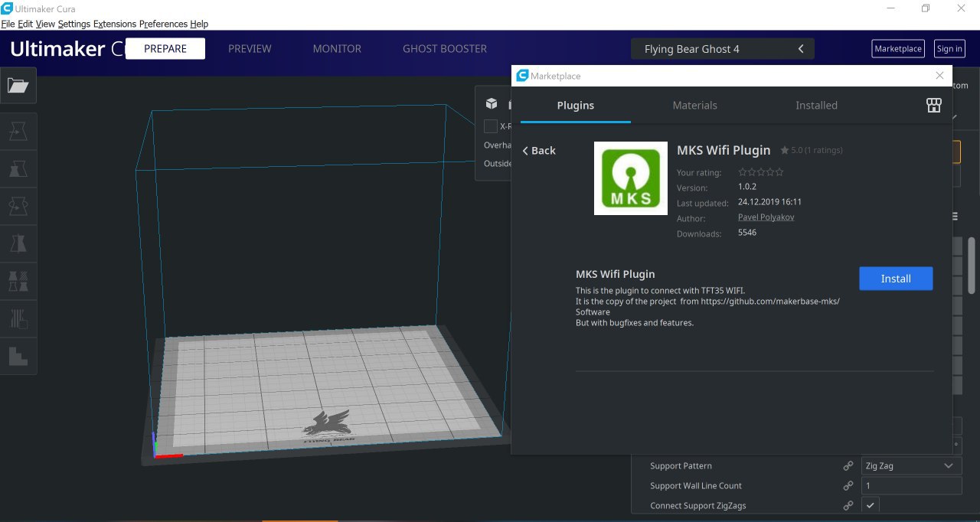Open Per Model Settings tool icon
This screenshot has height=522, width=980.
click(18, 281)
